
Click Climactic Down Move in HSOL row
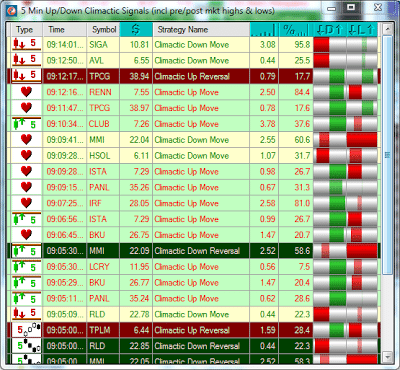192,156
